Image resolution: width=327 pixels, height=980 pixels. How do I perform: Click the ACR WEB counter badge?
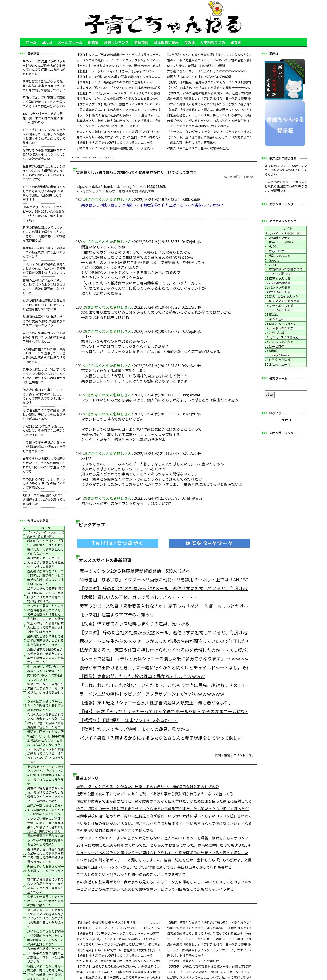pyautogui.click(x=286, y=420)
